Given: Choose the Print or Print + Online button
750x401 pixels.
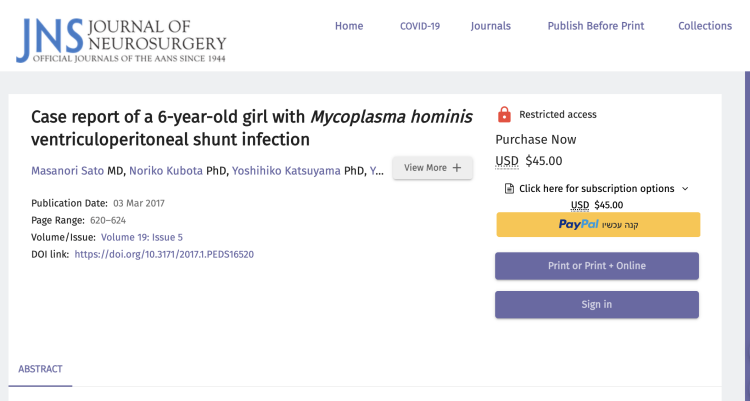Looking at the screenshot, I should pyautogui.click(x=597, y=265).
